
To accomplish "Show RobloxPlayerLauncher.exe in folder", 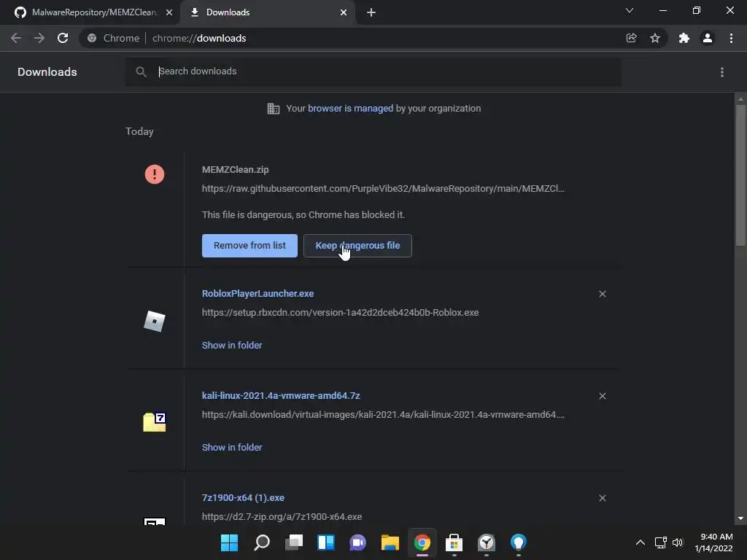I will pos(232,346).
